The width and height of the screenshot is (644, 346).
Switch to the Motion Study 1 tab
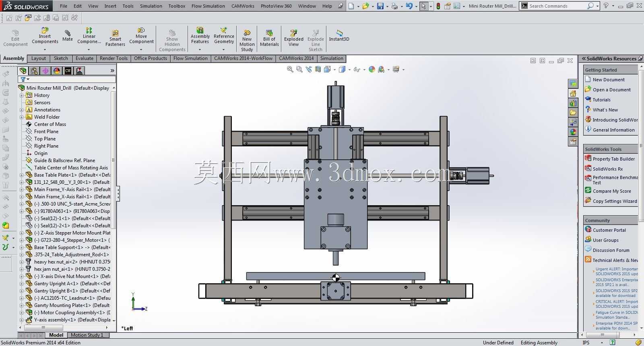coord(87,335)
